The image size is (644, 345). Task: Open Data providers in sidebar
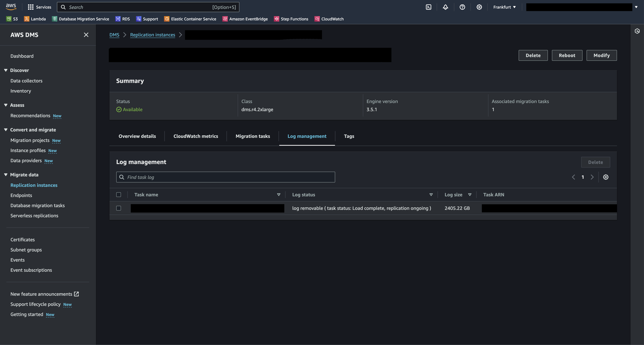click(x=26, y=161)
